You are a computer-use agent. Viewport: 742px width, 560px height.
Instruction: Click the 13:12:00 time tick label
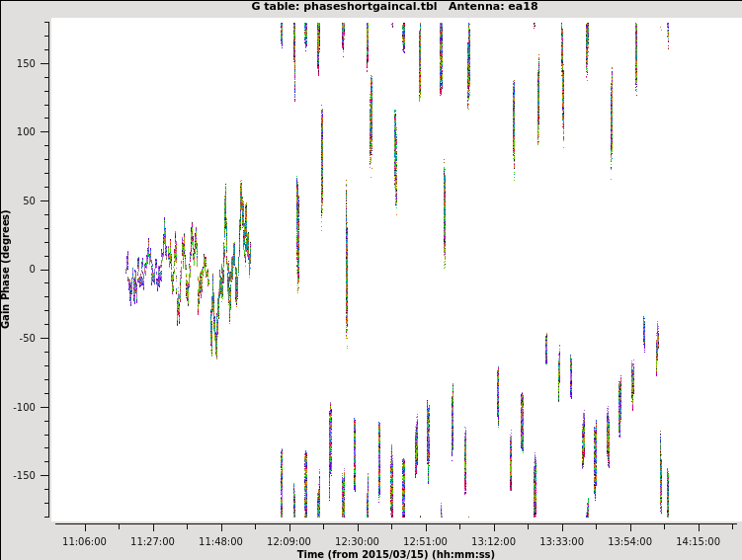click(x=493, y=541)
